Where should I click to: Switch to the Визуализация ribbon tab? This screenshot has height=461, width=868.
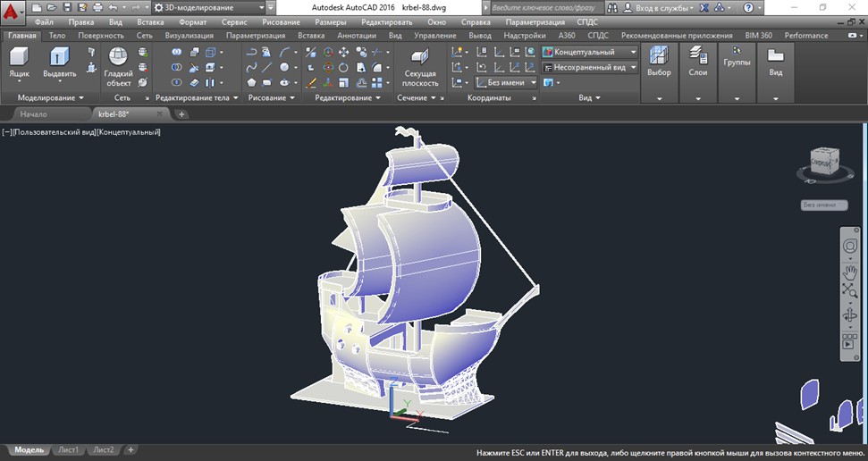189,36
